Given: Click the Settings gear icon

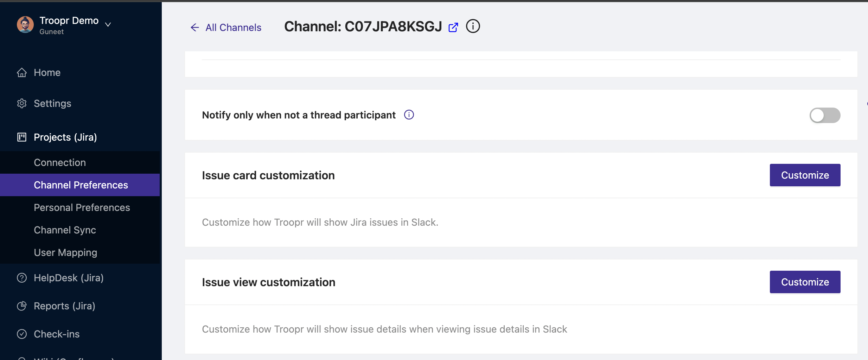Looking at the screenshot, I should [22, 103].
